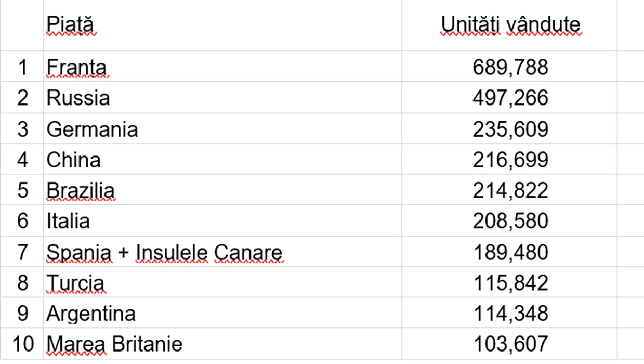The image size is (644, 364).
Task: Select the Marea Britanie cell
Action: click(222, 344)
